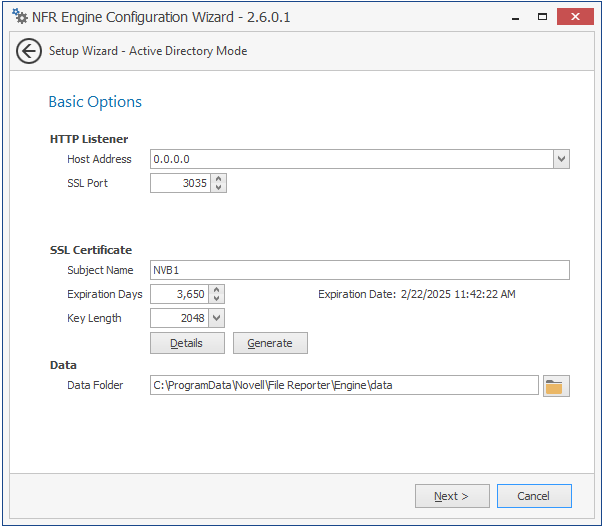
Task: Generate a new SSL certificate
Action: [270, 343]
